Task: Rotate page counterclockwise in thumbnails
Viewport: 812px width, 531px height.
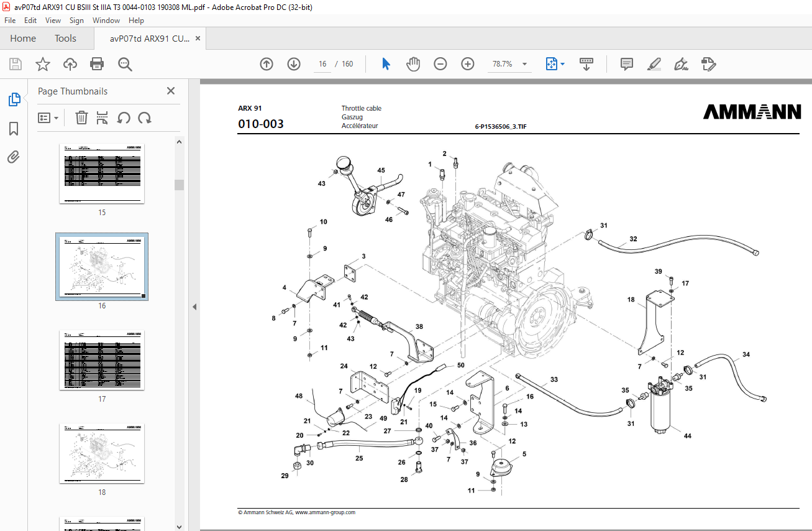Action: [124, 118]
